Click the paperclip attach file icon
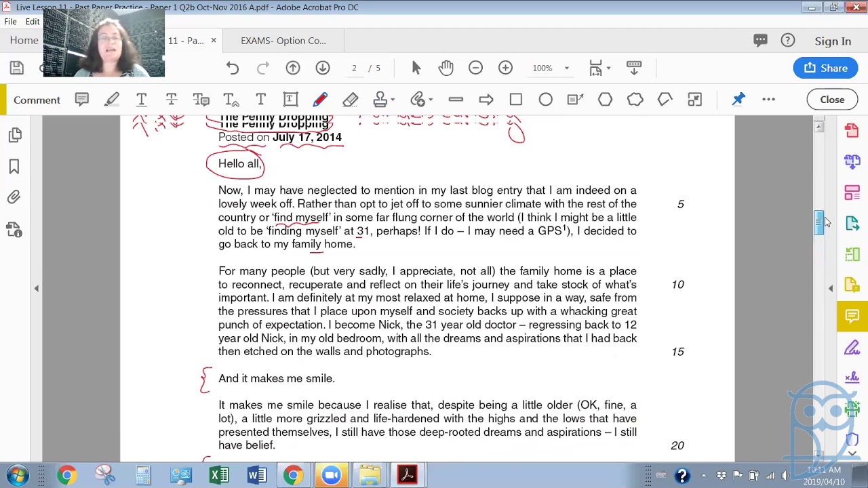Image resolution: width=868 pixels, height=488 pixels. point(418,100)
